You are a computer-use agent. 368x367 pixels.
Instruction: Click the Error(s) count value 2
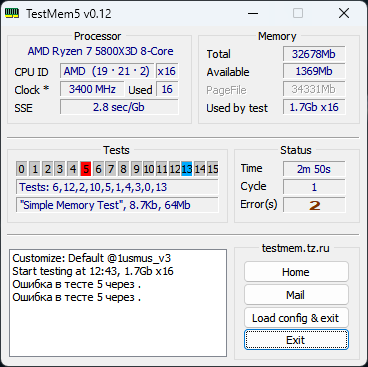pos(314,205)
